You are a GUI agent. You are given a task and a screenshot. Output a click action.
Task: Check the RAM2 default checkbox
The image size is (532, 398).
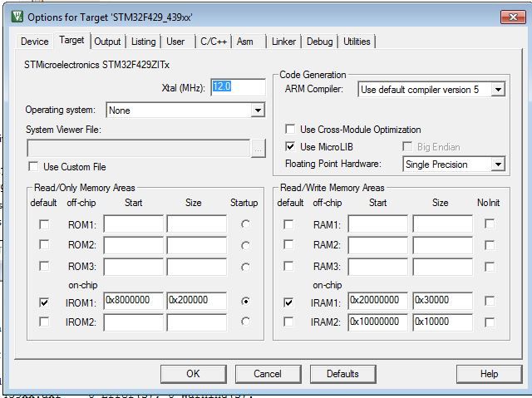coord(288,244)
